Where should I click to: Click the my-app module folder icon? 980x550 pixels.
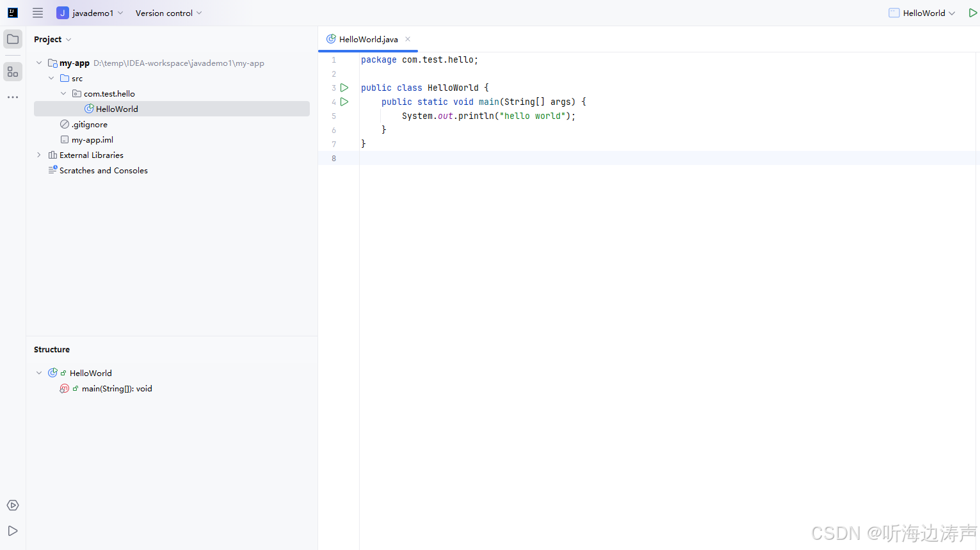52,63
